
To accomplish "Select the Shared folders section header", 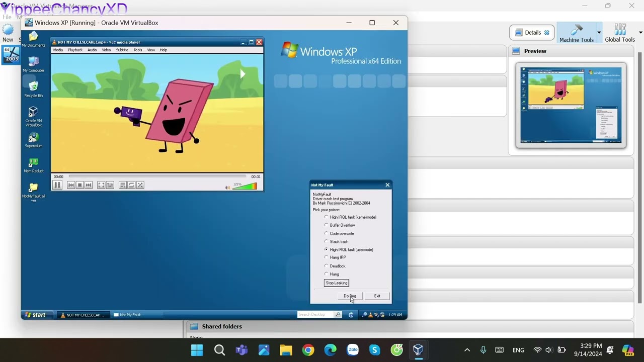I will pyautogui.click(x=222, y=326).
